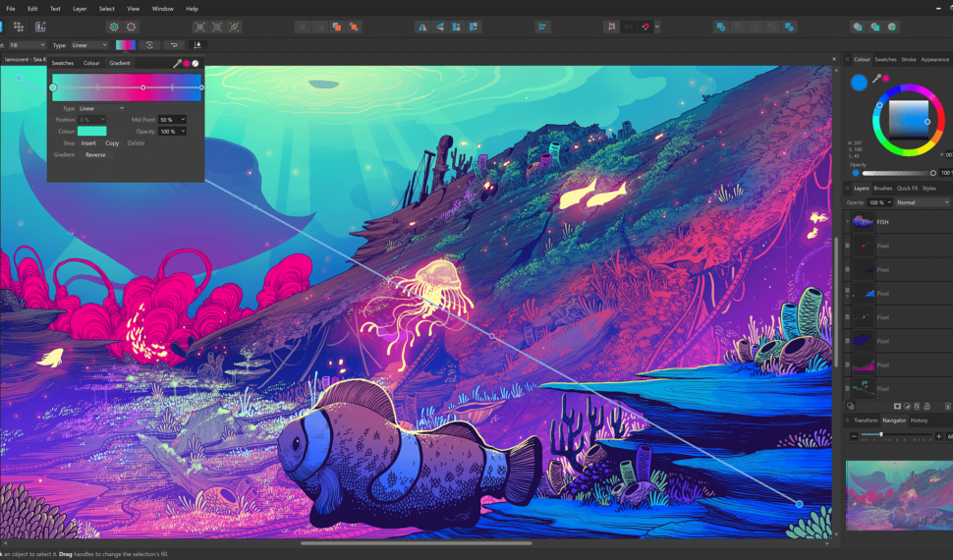Open the Normal blend mode dropdown
Viewport: 953px width, 560px height.
point(919,202)
